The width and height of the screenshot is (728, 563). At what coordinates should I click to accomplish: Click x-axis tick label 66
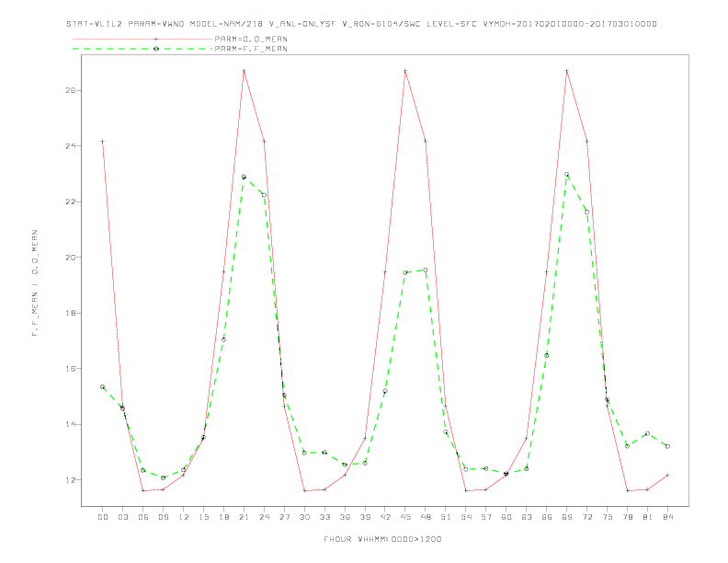pyautogui.click(x=547, y=517)
